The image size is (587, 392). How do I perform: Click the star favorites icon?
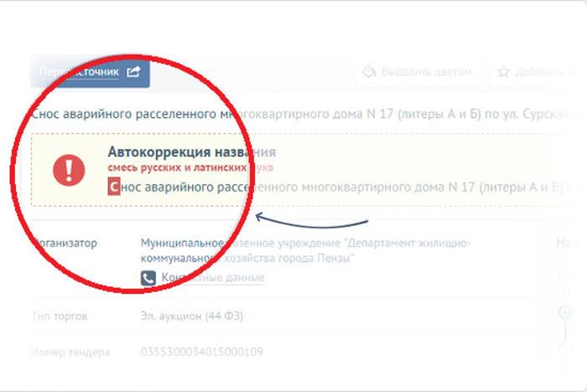503,71
